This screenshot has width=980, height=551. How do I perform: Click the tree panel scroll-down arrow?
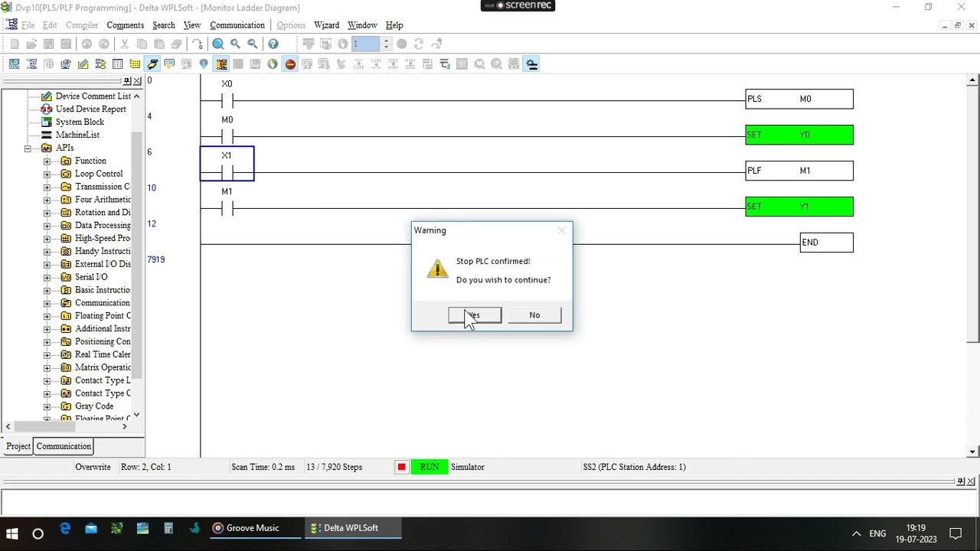[137, 415]
